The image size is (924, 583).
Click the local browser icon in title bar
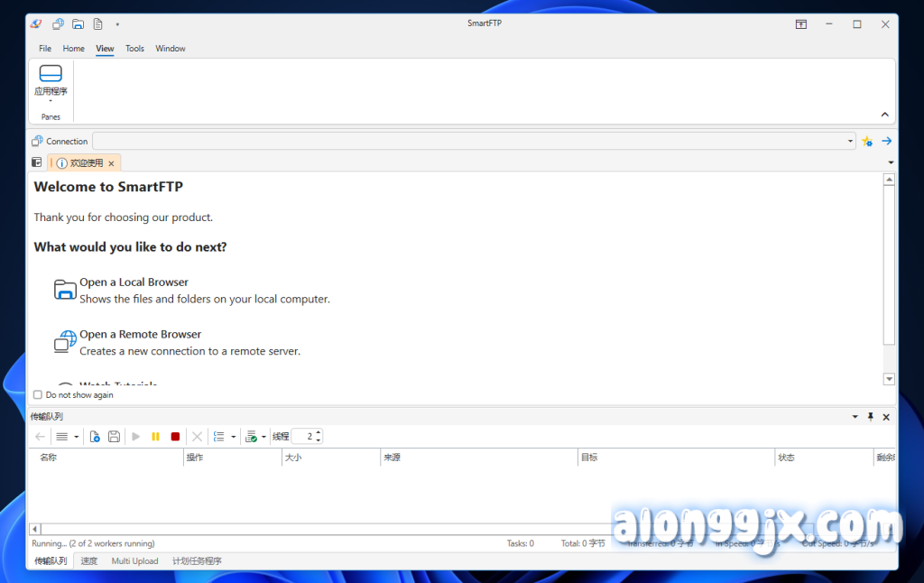click(78, 24)
